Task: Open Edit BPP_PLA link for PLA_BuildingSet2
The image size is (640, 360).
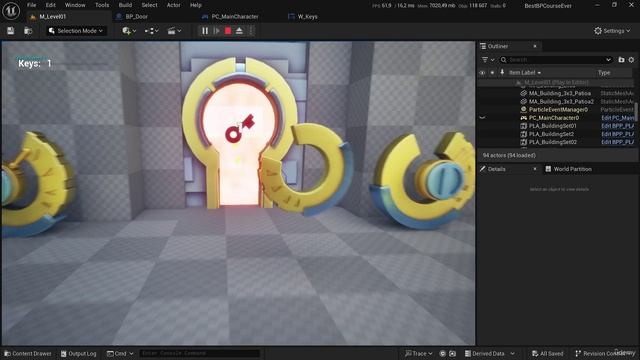Action: pos(618,134)
